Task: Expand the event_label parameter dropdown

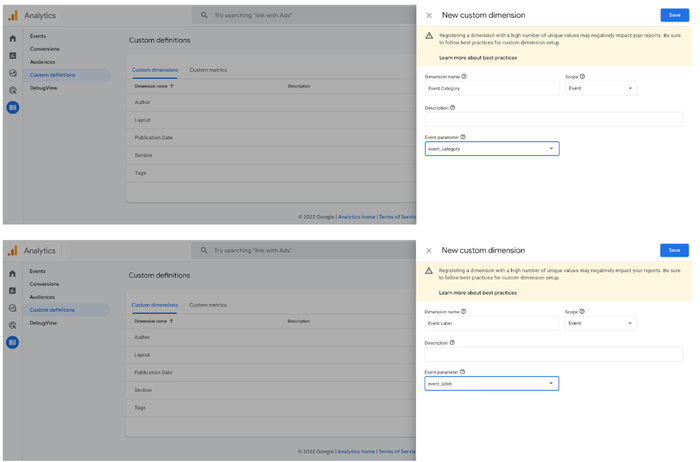Action: point(551,383)
